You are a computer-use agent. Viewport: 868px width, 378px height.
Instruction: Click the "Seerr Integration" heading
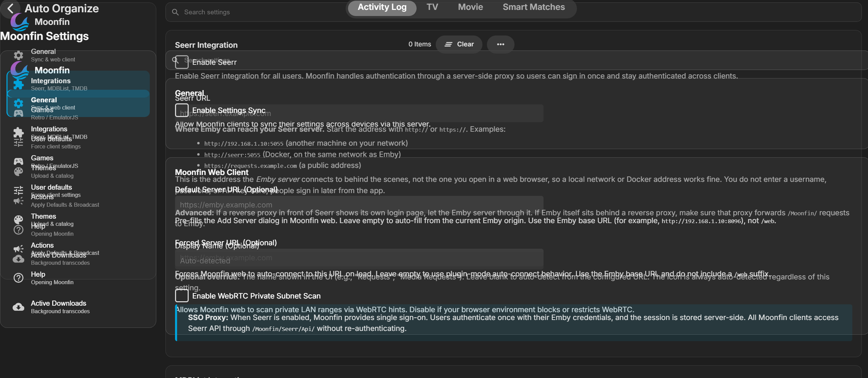[206, 45]
